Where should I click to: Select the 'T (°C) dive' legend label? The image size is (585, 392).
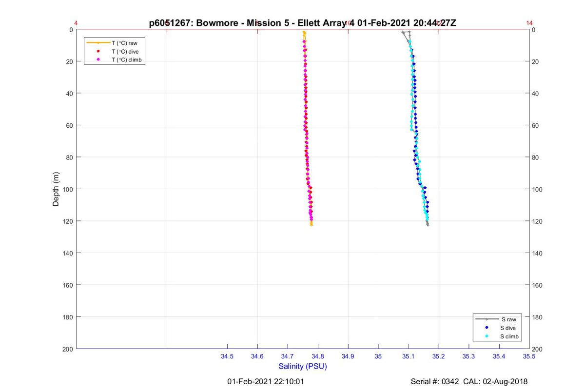pos(125,51)
